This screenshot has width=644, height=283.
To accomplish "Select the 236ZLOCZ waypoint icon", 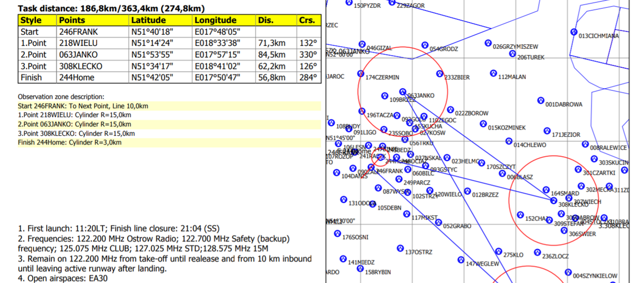I will 537,252.
